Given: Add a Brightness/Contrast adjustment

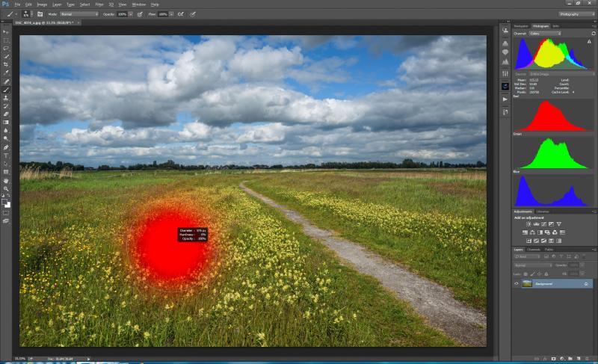Looking at the screenshot, I should click(528, 224).
